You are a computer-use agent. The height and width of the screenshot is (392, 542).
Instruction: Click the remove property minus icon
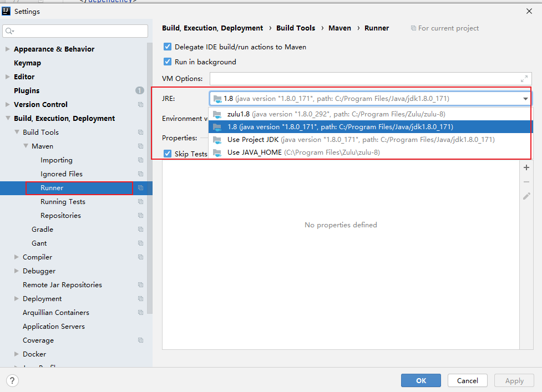[526, 182]
